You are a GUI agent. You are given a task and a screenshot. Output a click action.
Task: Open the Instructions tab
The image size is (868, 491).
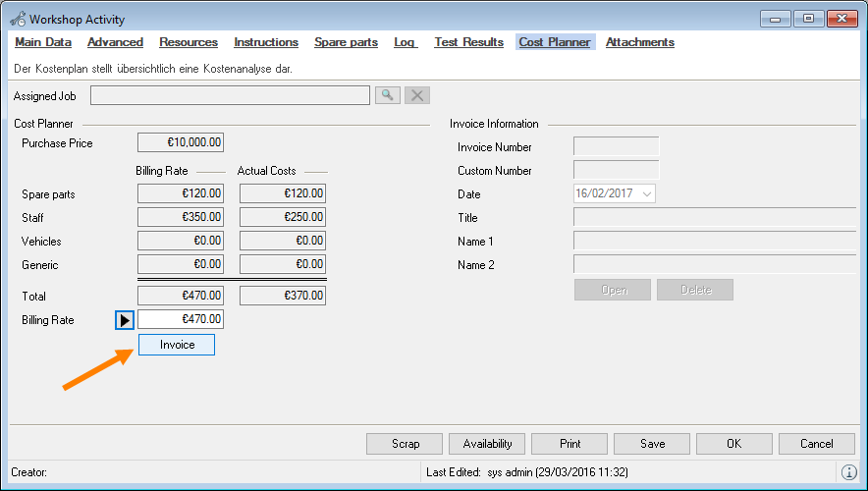(266, 42)
